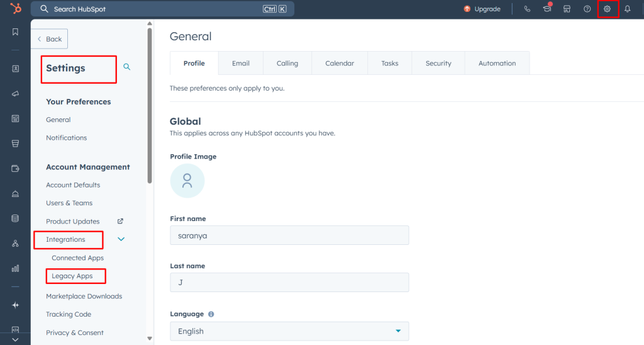Click the First name field containing saranya

pos(289,235)
